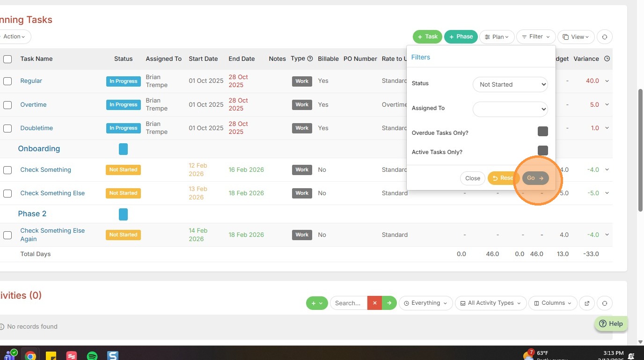
Task: Click the In Progress badge for Regular
Action: click(x=124, y=81)
